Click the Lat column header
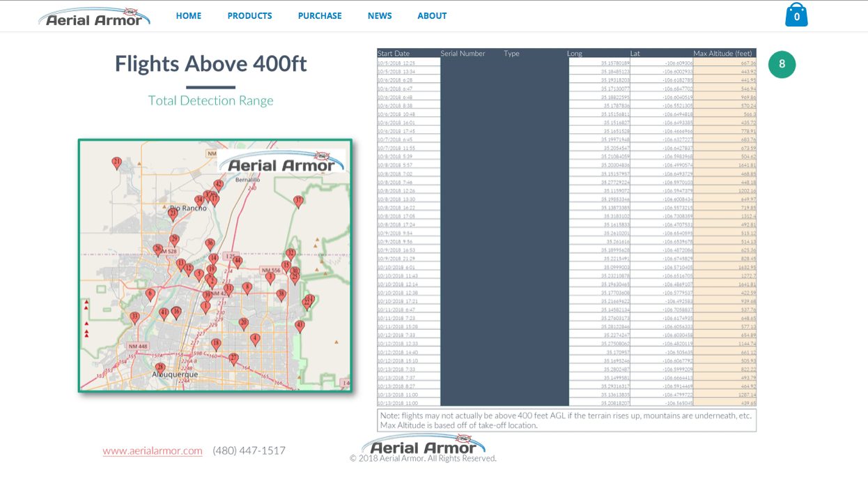Viewport: 868px width, 479px height. (x=635, y=54)
